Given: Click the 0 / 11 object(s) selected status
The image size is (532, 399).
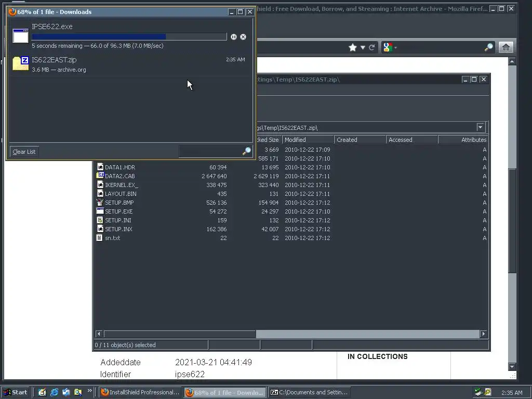Looking at the screenshot, I should (125, 345).
